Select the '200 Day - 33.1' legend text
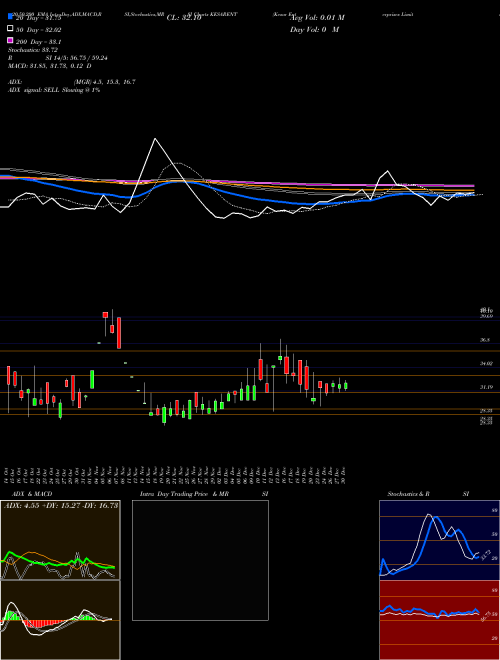The width and height of the screenshot is (500, 660). pos(39,41)
